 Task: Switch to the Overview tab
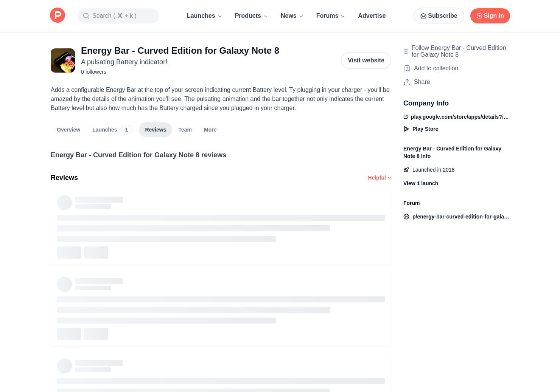[x=68, y=130]
